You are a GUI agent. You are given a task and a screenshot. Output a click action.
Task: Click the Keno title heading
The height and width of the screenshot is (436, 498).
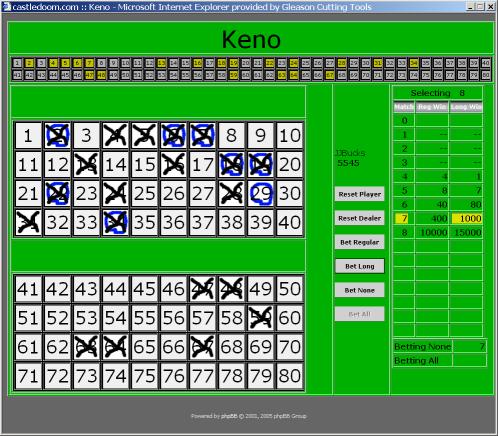(251, 39)
